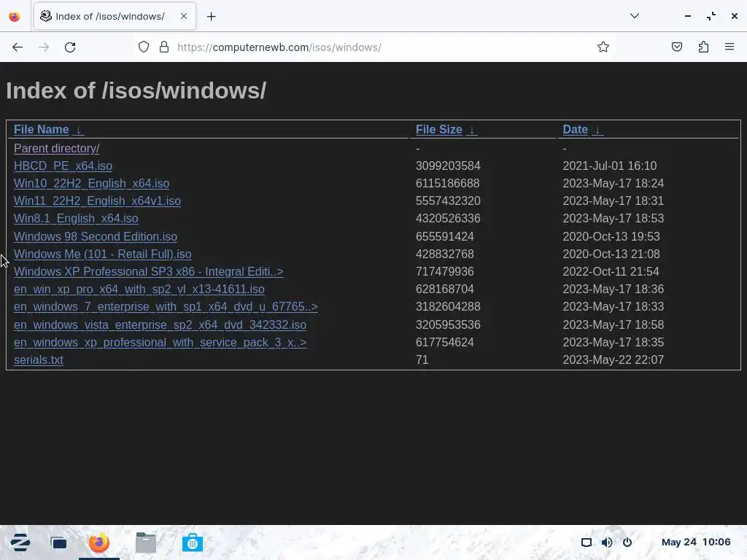Open the Zorin start menu
The image size is (747, 560).
[20, 542]
